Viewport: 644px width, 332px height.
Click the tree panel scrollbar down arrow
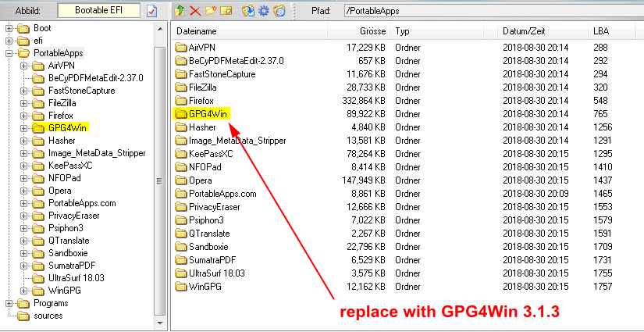159,325
